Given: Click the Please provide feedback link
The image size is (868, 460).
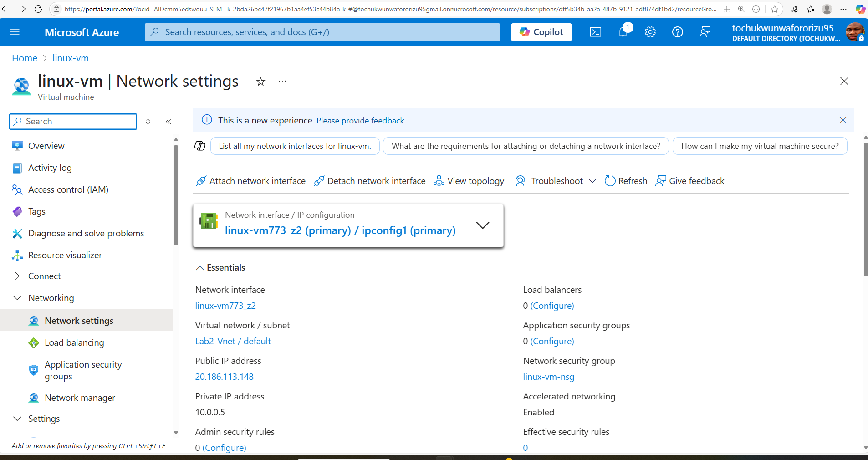Looking at the screenshot, I should point(360,120).
